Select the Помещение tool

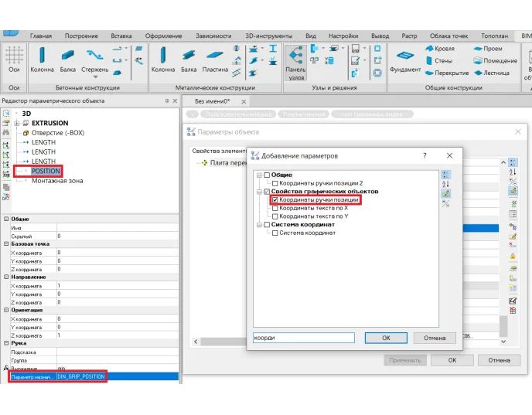(x=496, y=61)
